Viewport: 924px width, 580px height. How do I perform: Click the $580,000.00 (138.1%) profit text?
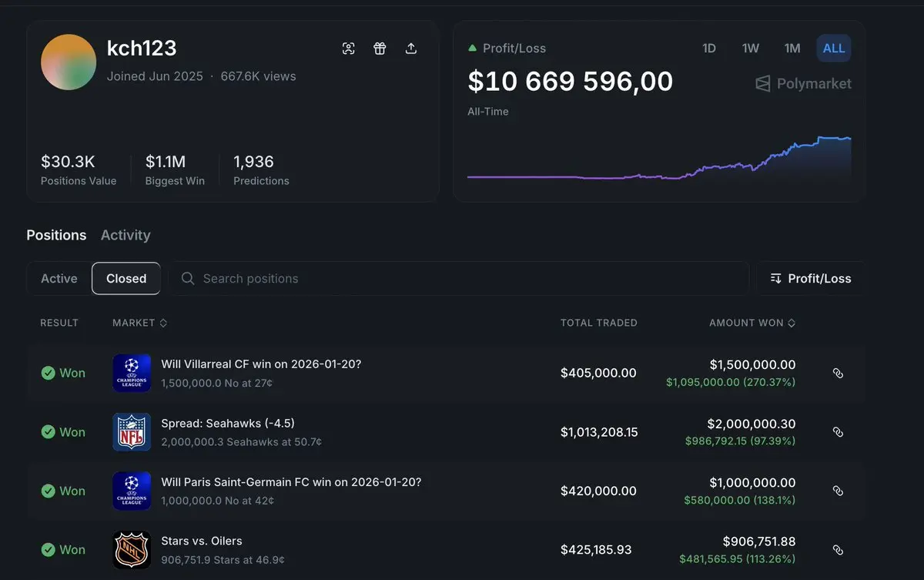click(x=739, y=501)
